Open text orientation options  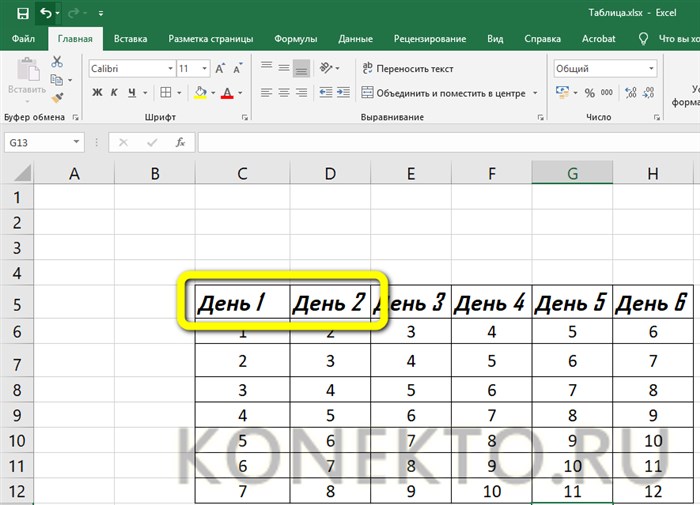[329, 68]
